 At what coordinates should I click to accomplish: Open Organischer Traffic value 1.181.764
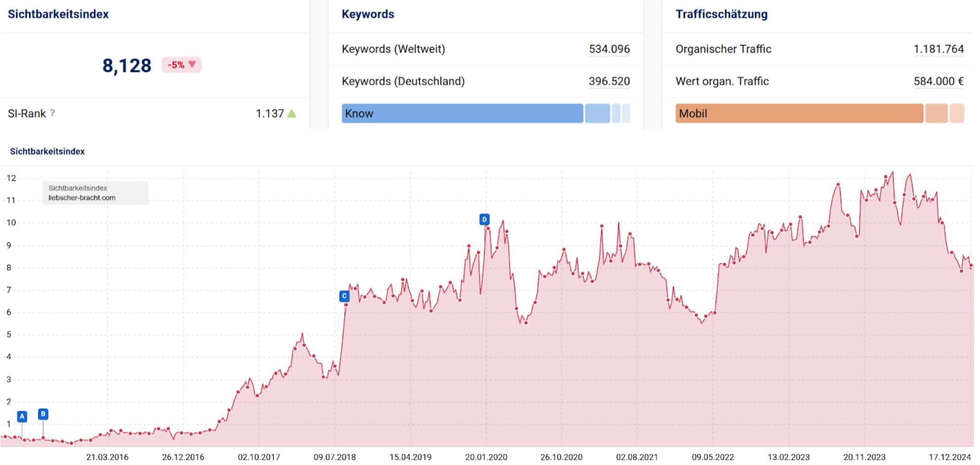(x=939, y=49)
